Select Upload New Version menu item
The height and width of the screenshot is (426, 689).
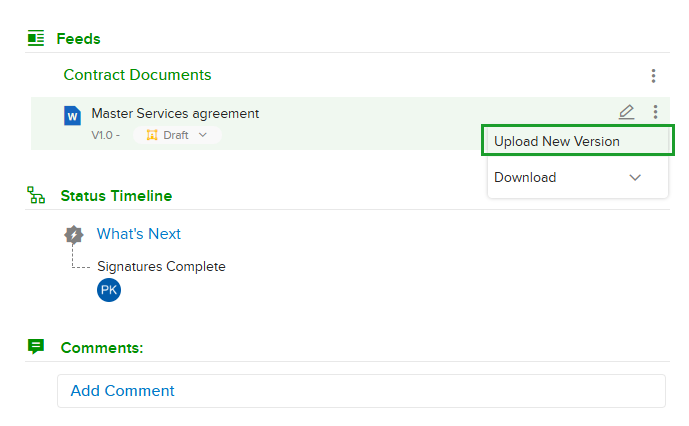pos(578,141)
